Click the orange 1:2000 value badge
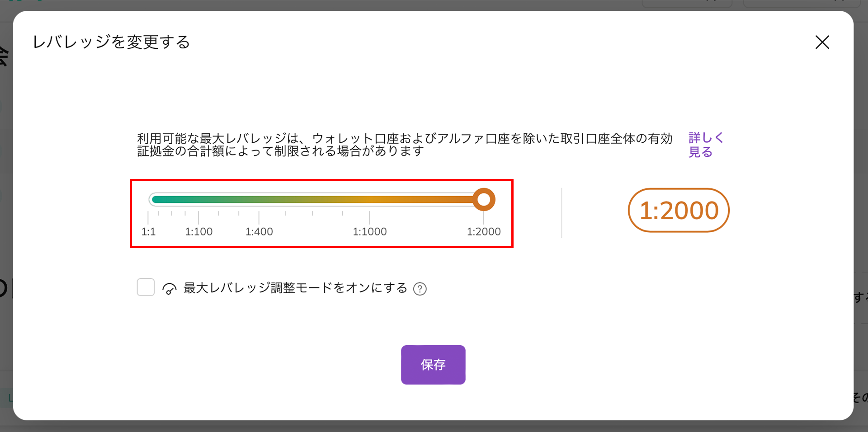This screenshot has height=432, width=868. [x=679, y=211]
